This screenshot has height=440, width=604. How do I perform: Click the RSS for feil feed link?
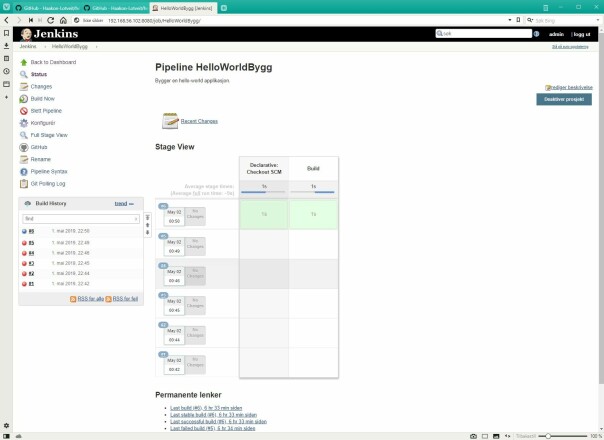125,299
